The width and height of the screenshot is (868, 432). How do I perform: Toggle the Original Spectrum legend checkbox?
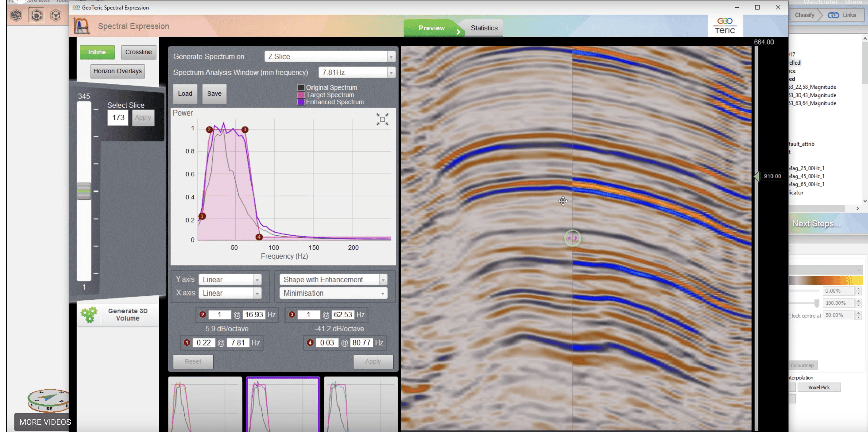pos(300,87)
